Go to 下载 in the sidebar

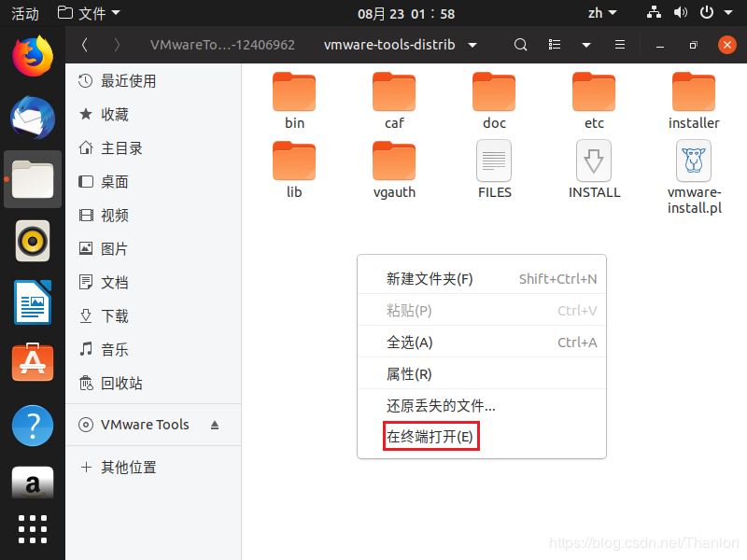pos(114,316)
